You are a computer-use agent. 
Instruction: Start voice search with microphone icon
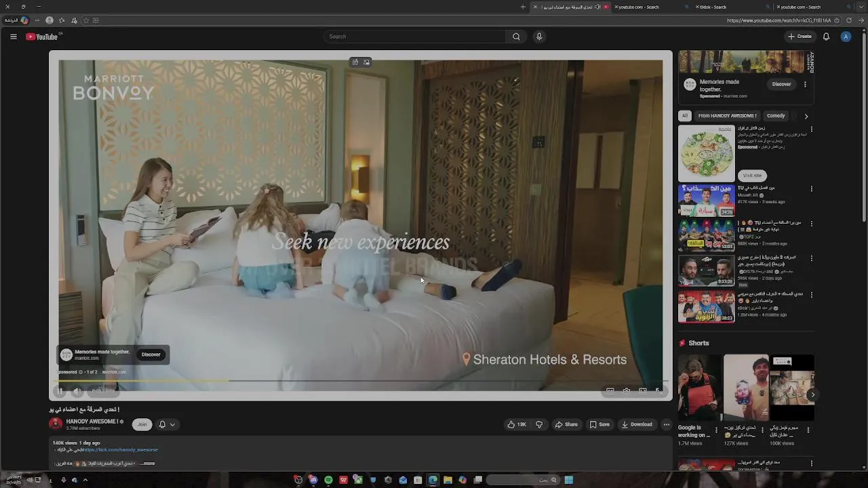[539, 37]
